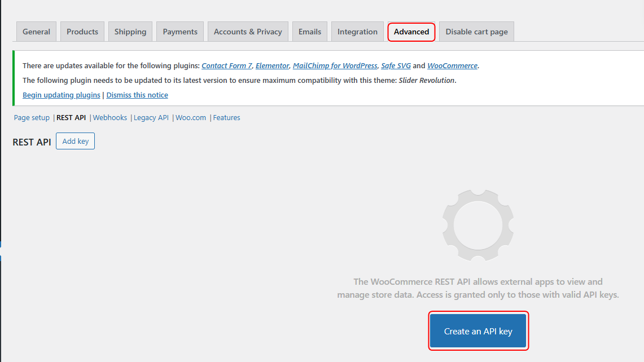Dismiss this notice via its link
This screenshot has height=362, width=644.
click(x=137, y=95)
